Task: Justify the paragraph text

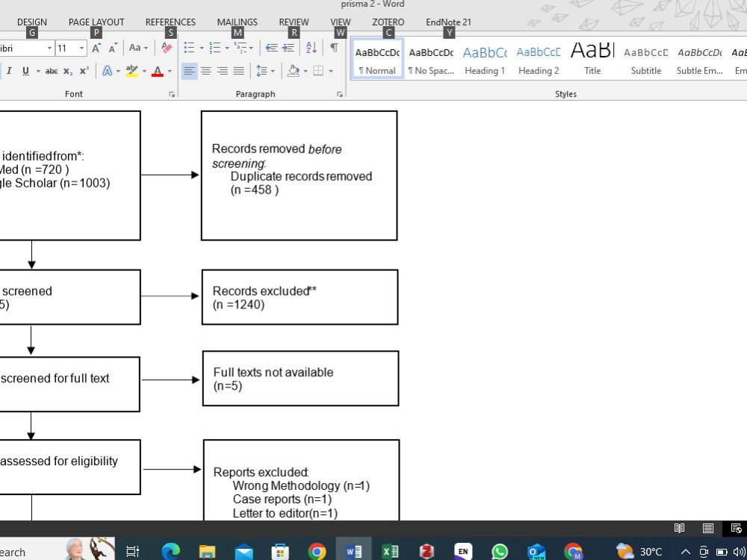Action: point(239,71)
